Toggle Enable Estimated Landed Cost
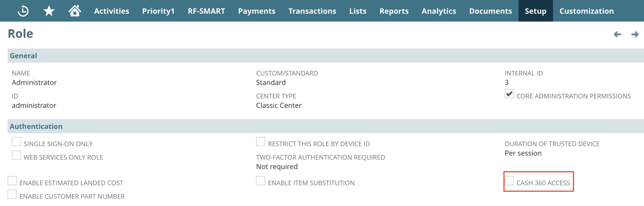Image resolution: width=644 pixels, height=206 pixels. point(12,181)
